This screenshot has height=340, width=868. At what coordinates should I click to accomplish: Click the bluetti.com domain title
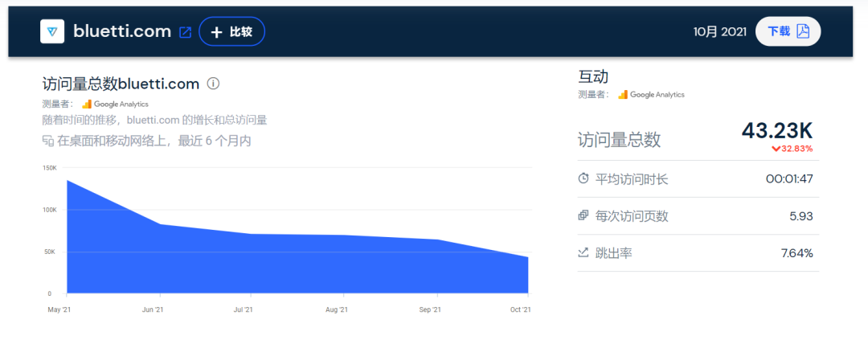point(122,31)
